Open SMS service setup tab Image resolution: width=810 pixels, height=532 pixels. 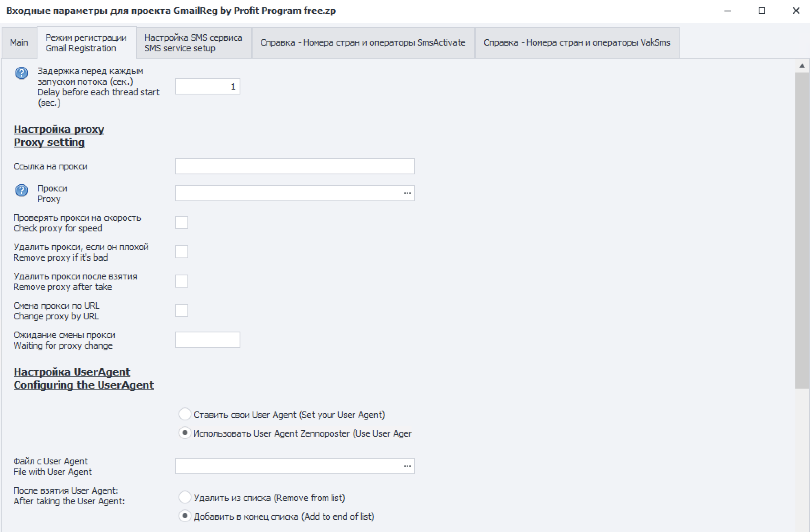[193, 43]
